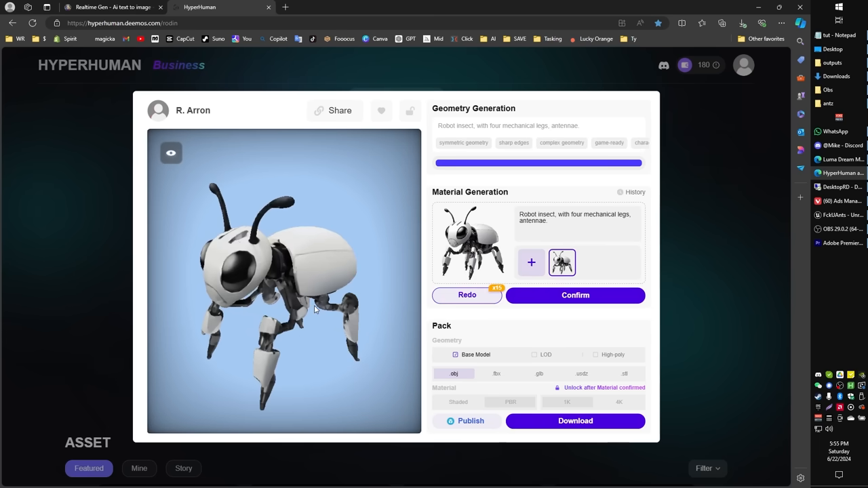Select the .fbx export format

pyautogui.click(x=496, y=373)
